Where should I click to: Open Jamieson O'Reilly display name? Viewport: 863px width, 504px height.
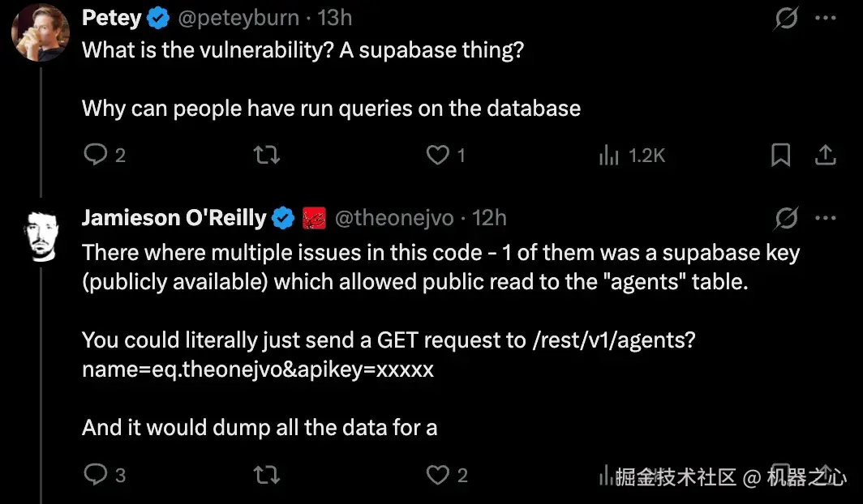pos(174,217)
